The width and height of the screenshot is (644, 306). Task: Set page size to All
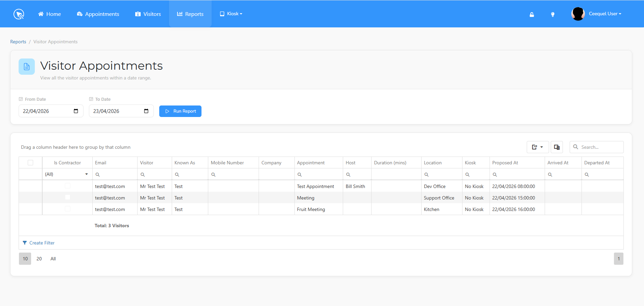click(x=53, y=259)
